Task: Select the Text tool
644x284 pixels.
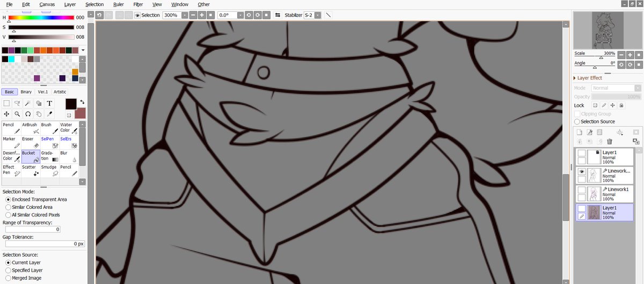Action: coord(49,103)
